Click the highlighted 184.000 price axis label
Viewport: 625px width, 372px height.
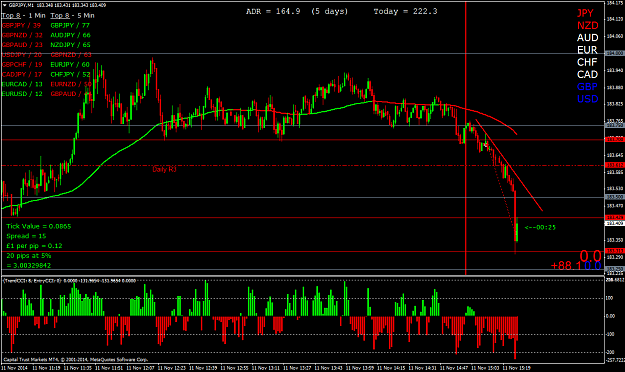[615, 53]
